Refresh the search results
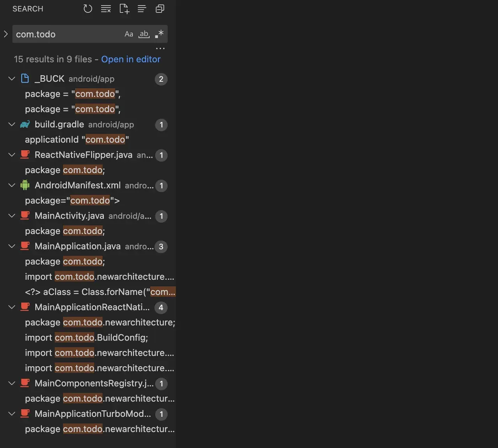Image resolution: width=498 pixels, height=448 pixels. (x=88, y=9)
